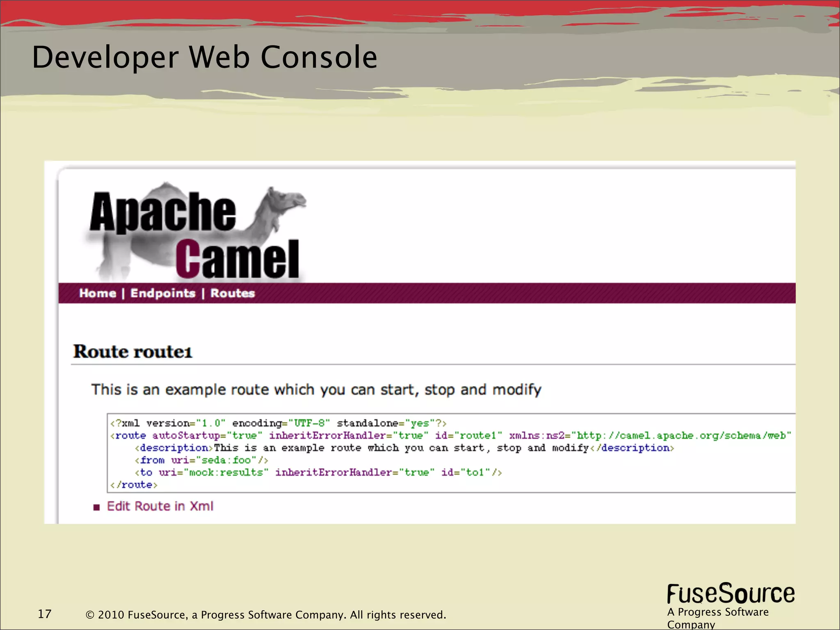Open the Home navigation link
Screen dimensions: 840x630
pyautogui.click(x=98, y=293)
